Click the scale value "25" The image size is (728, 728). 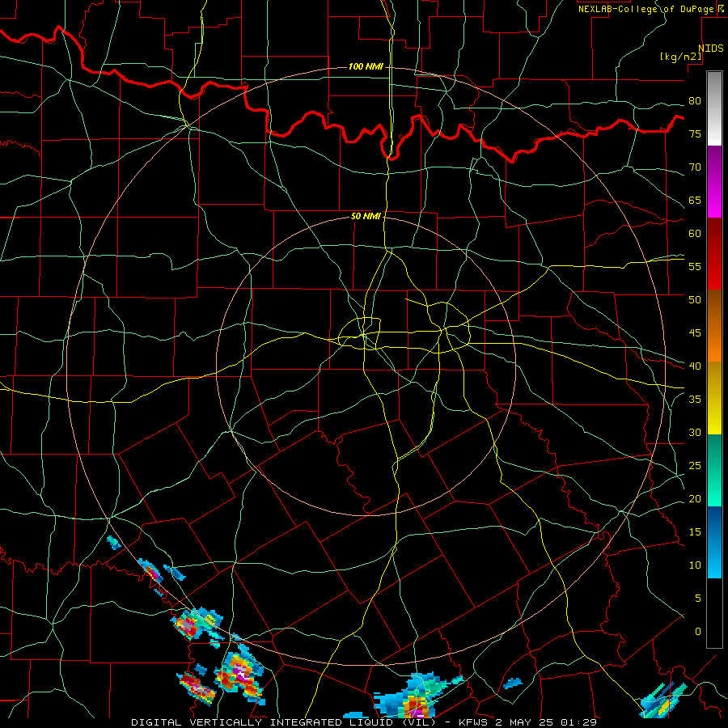[695, 465]
